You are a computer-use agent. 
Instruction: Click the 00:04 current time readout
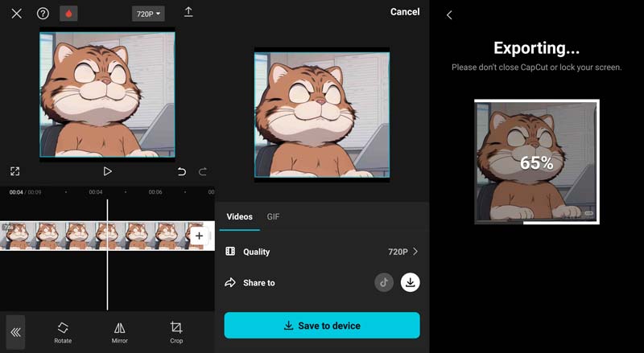16,192
